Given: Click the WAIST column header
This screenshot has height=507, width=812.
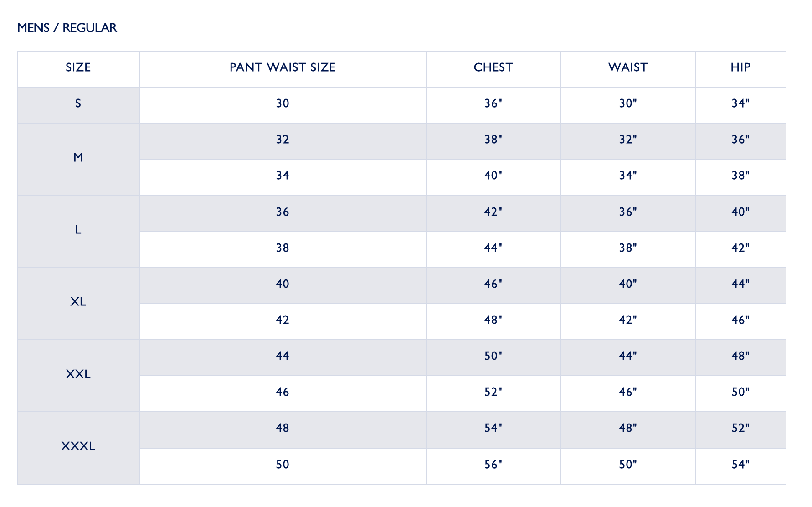Looking at the screenshot, I should point(628,69).
